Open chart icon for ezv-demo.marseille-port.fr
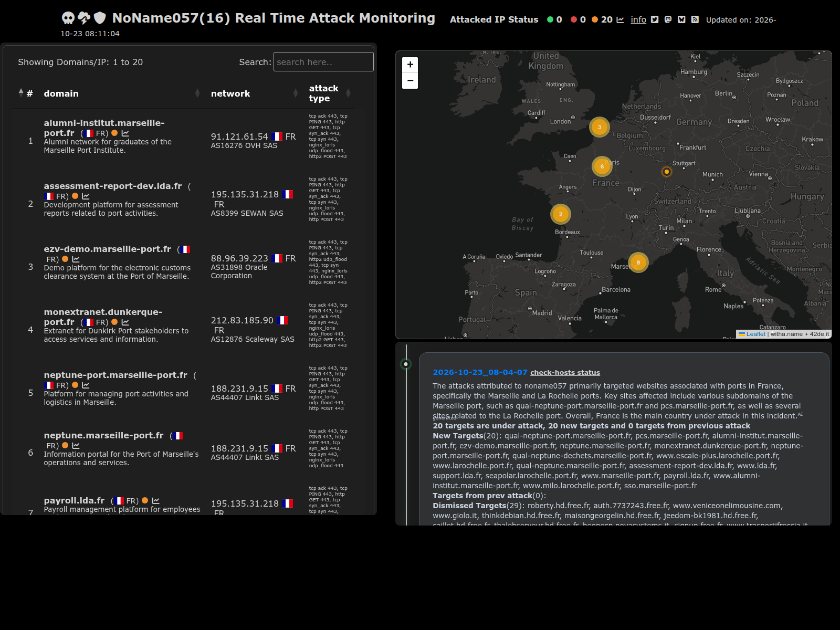The width and height of the screenshot is (840, 630). [76, 259]
